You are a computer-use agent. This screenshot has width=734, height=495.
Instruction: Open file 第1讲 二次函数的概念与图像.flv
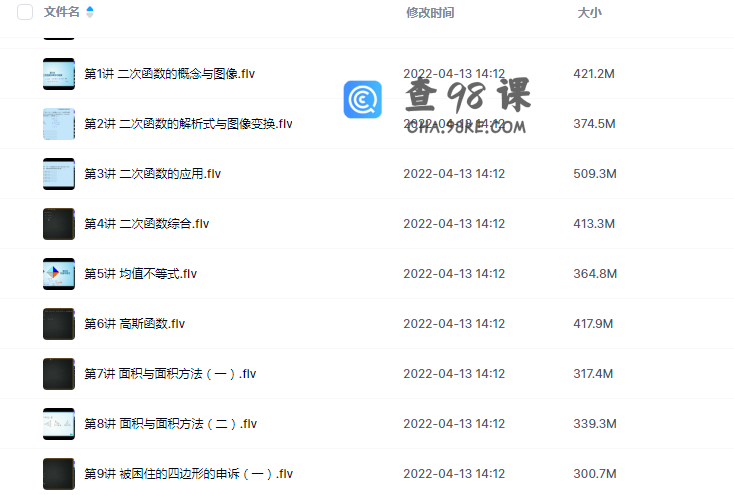click(x=169, y=74)
